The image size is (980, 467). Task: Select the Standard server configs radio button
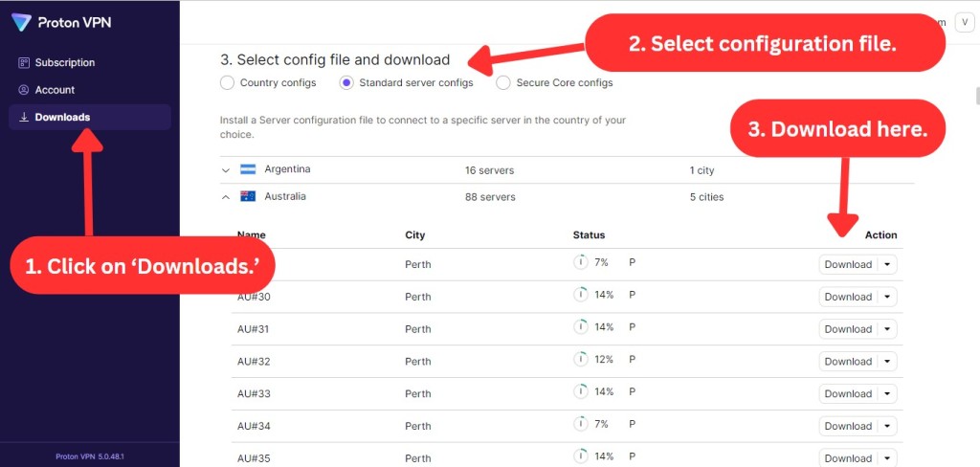[x=346, y=82]
